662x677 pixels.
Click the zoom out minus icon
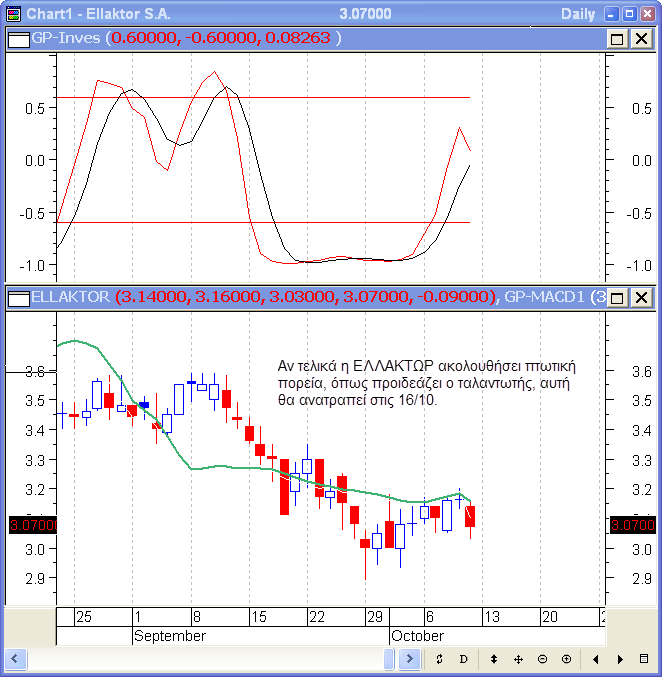point(542,659)
